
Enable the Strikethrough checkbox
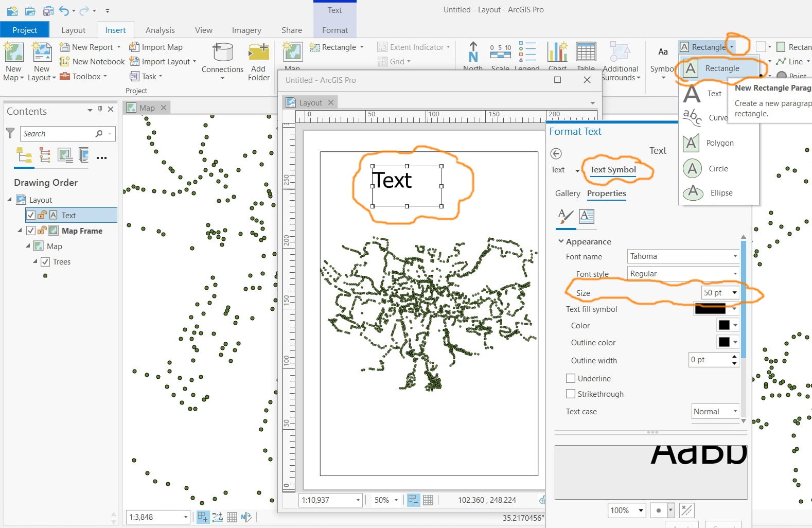pyautogui.click(x=570, y=394)
